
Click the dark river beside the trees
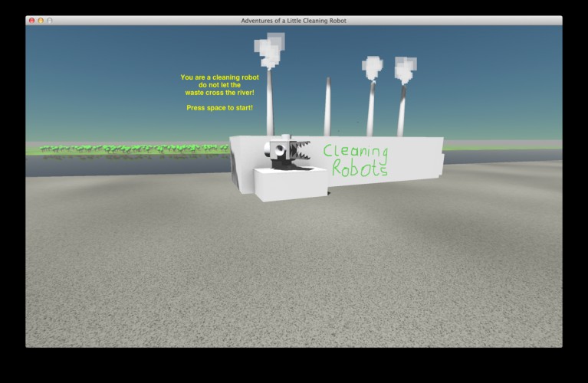coord(127,165)
